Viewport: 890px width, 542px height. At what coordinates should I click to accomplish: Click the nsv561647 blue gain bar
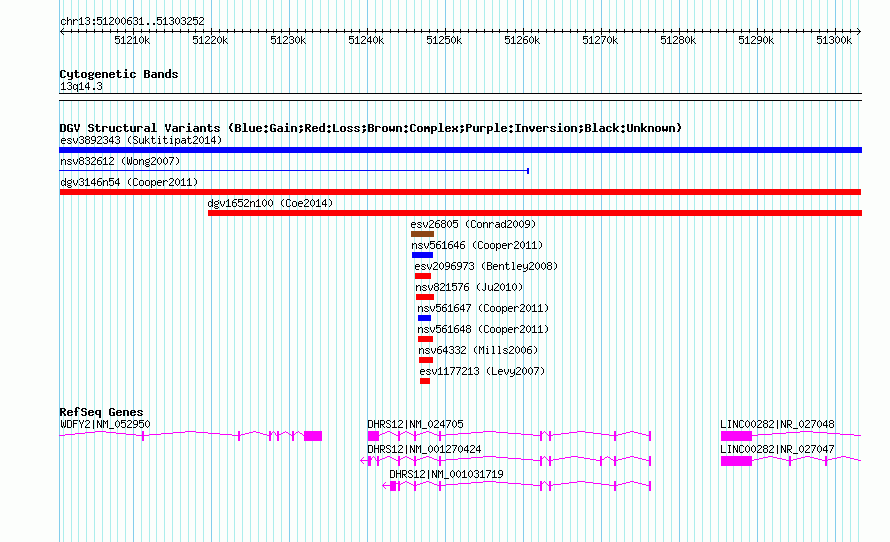(x=424, y=318)
